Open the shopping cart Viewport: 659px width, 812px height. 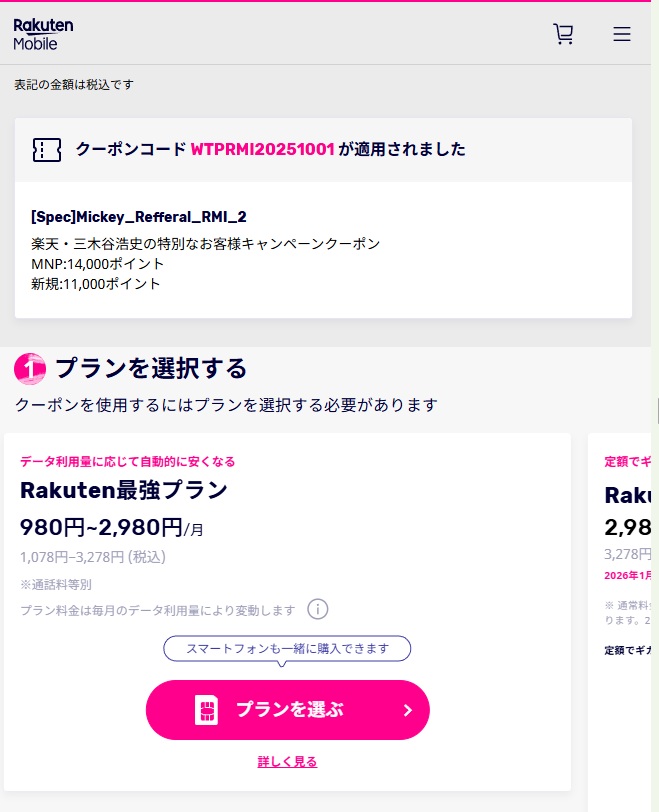pyautogui.click(x=564, y=34)
